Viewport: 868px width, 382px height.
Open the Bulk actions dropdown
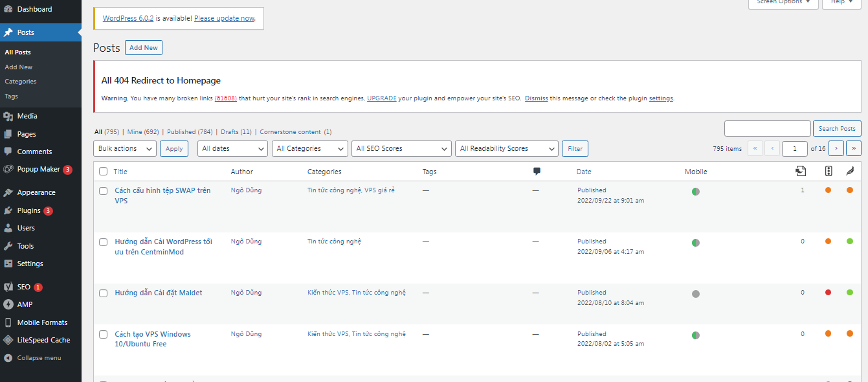tap(124, 148)
